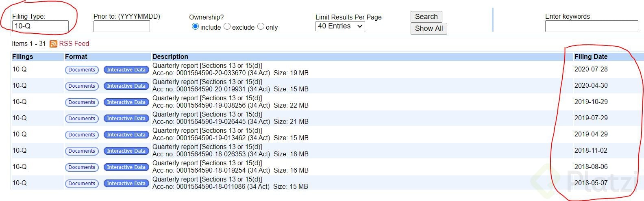Open Documents for the 2018-08-06 filing

[x=82, y=167]
